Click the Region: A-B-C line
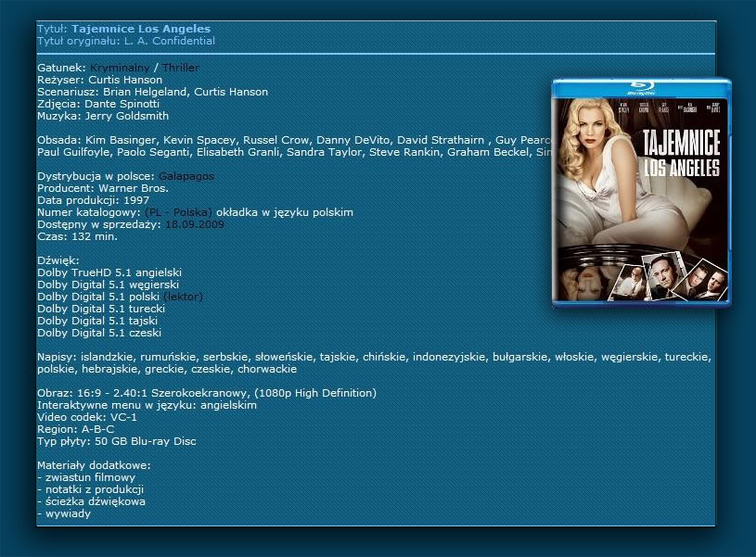The height and width of the screenshot is (557, 756). [76, 429]
